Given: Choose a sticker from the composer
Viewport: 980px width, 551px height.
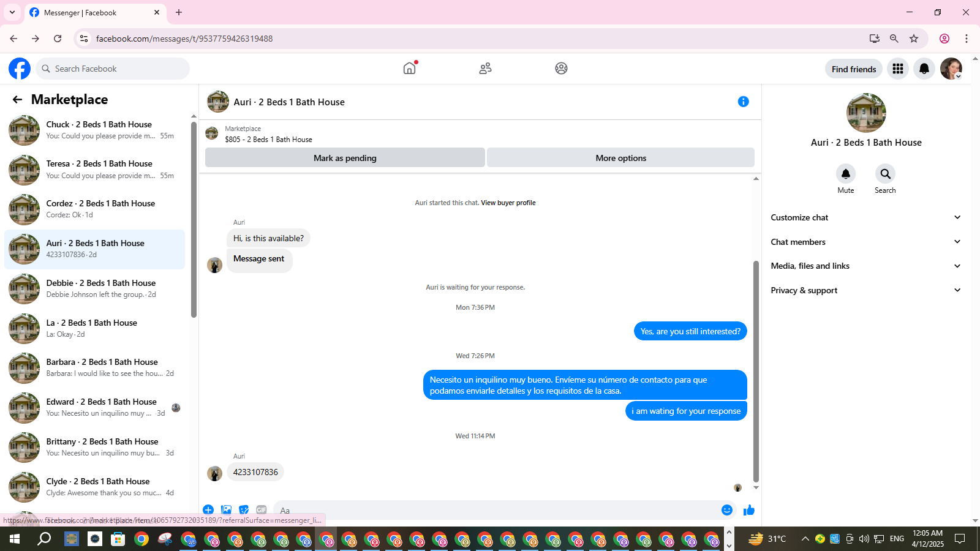Looking at the screenshot, I should click(x=244, y=510).
